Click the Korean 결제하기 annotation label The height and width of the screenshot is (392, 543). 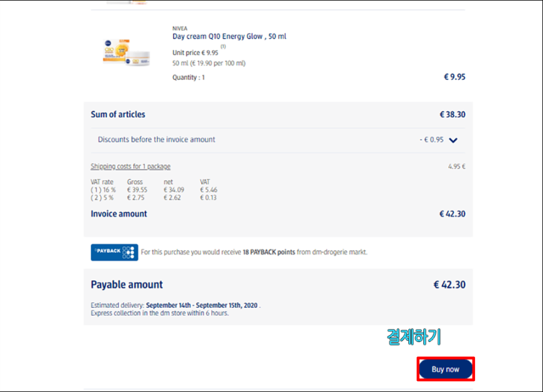coord(413,336)
